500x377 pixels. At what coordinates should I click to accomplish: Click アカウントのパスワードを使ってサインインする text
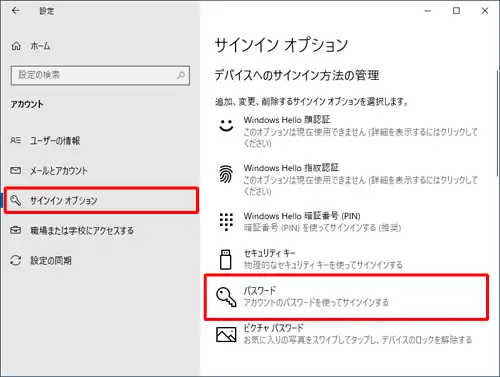(316, 302)
